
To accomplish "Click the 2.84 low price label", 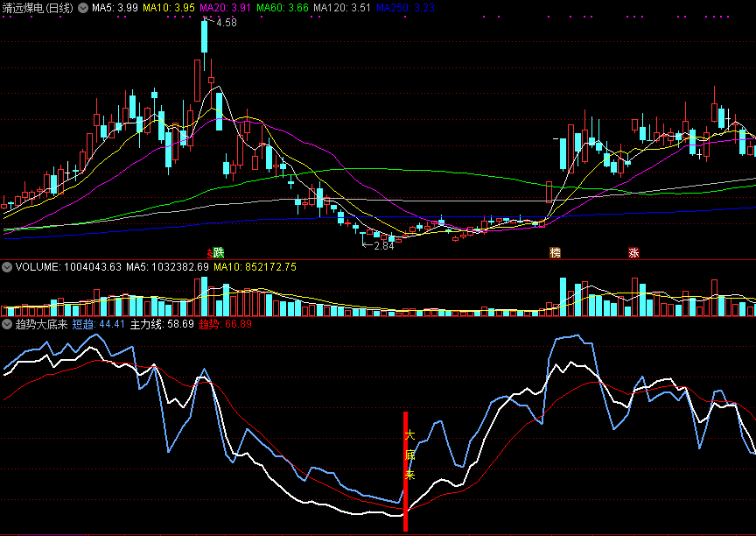I will click(384, 246).
